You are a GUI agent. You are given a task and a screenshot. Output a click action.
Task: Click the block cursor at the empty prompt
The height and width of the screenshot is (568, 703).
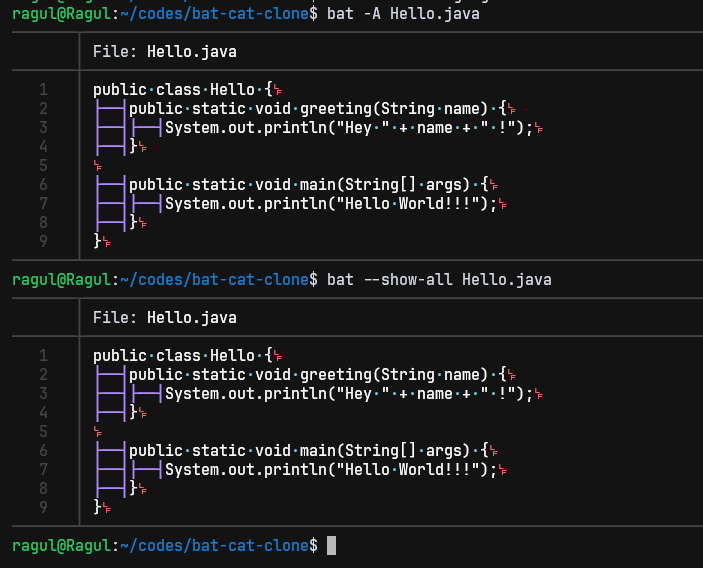332,545
